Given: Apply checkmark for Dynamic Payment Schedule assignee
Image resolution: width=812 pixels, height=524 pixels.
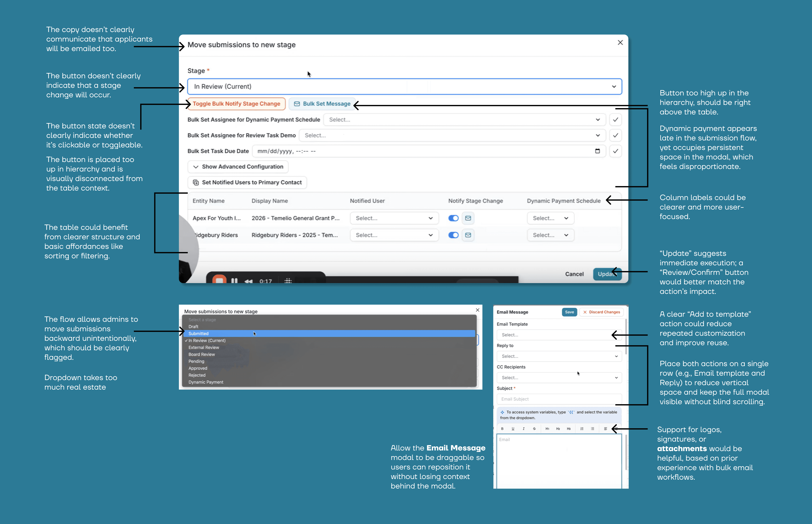Looking at the screenshot, I should tap(615, 120).
